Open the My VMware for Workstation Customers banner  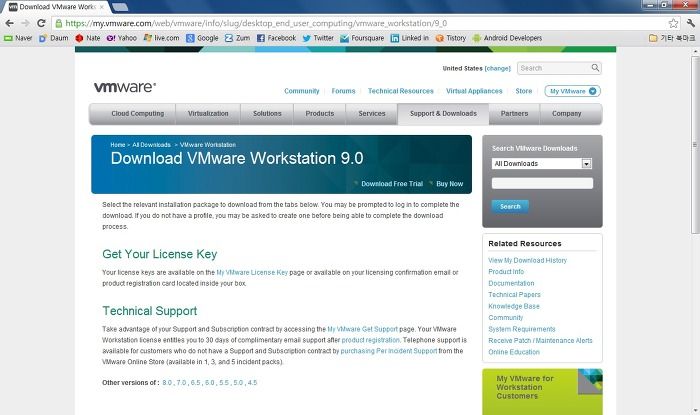[542, 392]
